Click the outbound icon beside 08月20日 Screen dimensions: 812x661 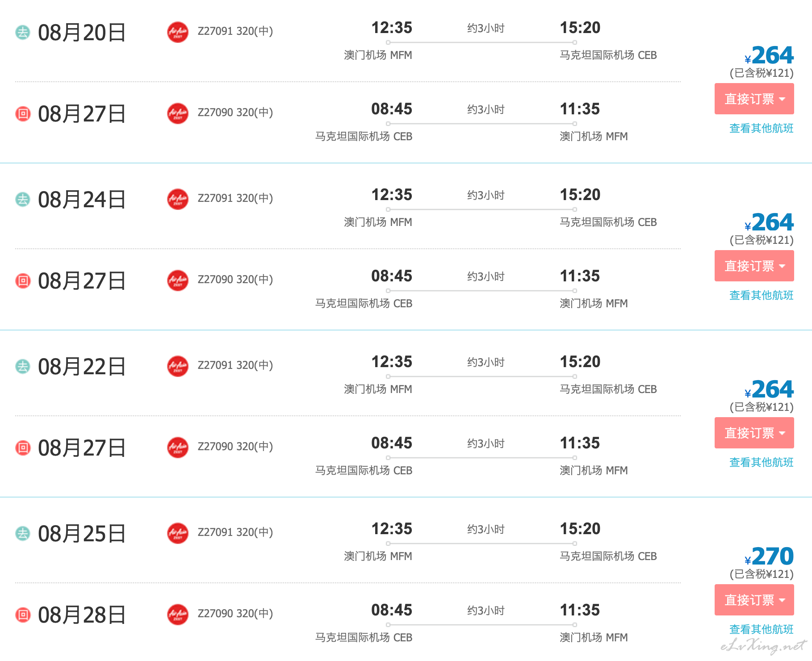click(x=23, y=32)
